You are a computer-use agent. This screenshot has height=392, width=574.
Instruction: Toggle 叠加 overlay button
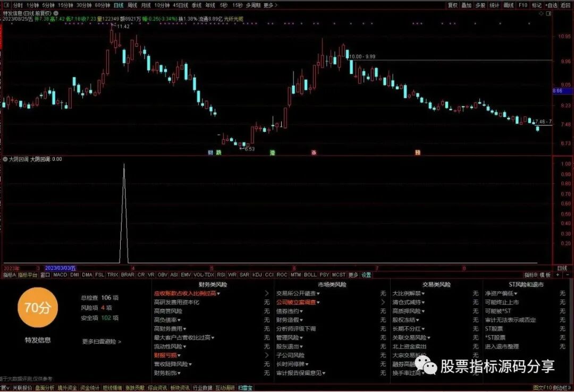coord(467,5)
